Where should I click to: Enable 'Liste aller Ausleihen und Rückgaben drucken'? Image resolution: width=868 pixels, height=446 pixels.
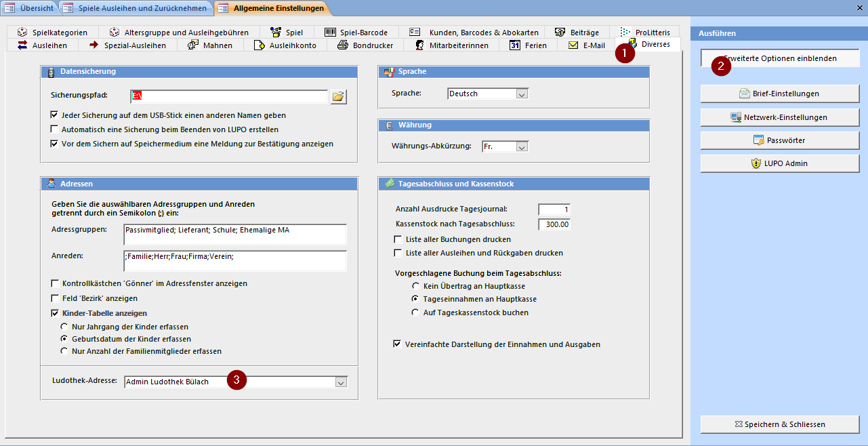(398, 253)
